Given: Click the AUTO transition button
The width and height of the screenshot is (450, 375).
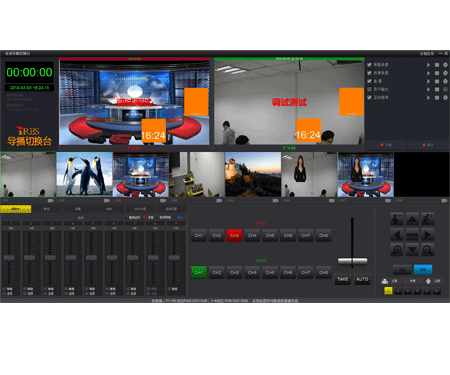Looking at the screenshot, I should point(362,279).
